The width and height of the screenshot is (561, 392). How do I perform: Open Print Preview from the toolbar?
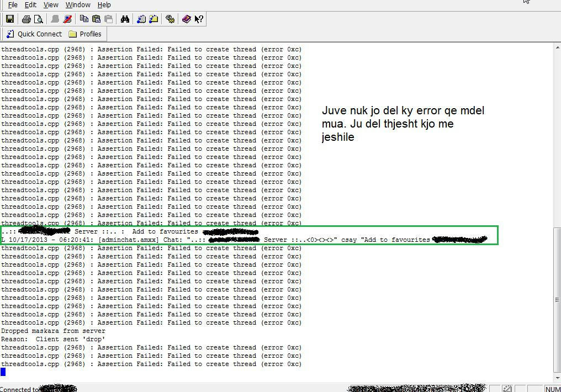pyautogui.click(x=39, y=19)
